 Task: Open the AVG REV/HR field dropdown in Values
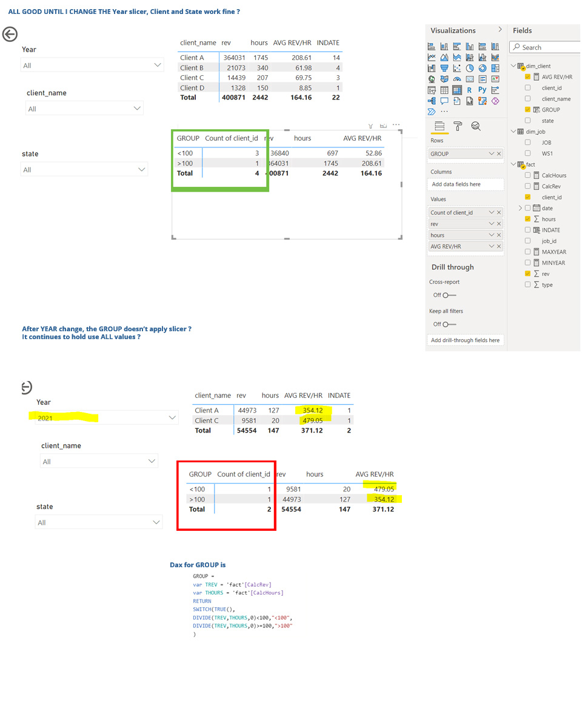pos(492,246)
